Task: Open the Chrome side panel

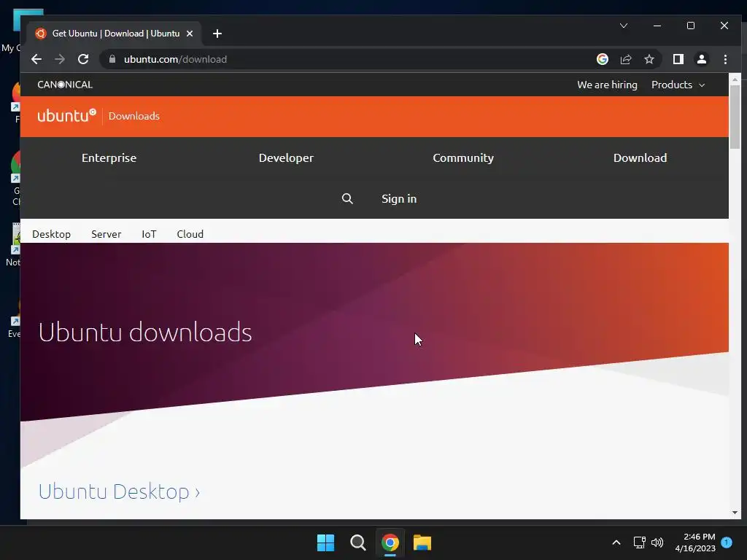Action: click(x=678, y=59)
